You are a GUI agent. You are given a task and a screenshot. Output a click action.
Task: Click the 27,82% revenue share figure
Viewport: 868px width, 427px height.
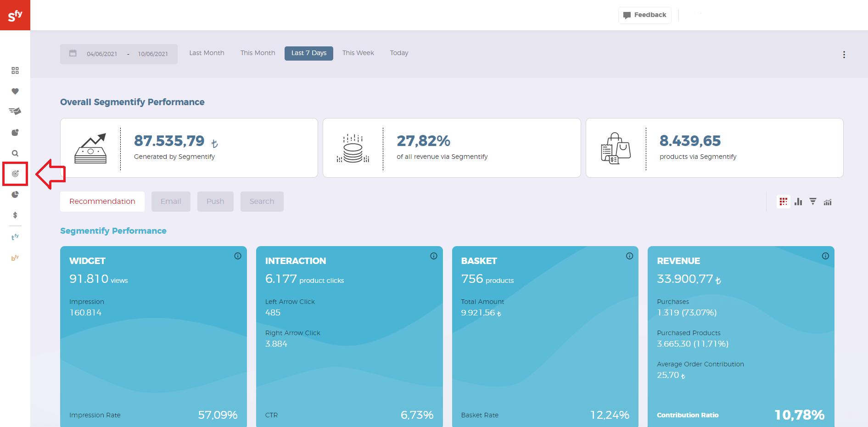pos(424,141)
